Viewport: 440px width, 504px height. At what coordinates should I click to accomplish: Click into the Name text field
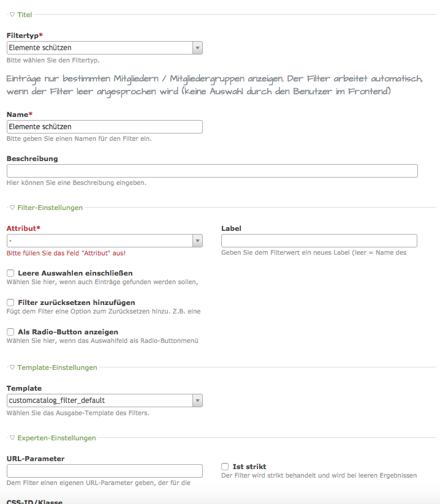105,127
